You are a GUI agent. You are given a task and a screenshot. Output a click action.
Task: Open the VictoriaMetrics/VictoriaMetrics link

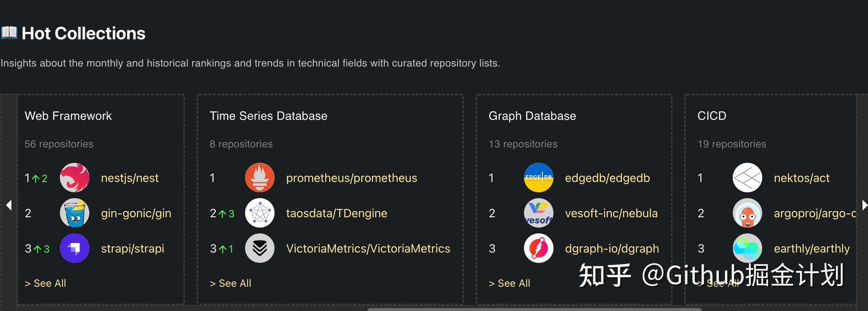tap(368, 249)
